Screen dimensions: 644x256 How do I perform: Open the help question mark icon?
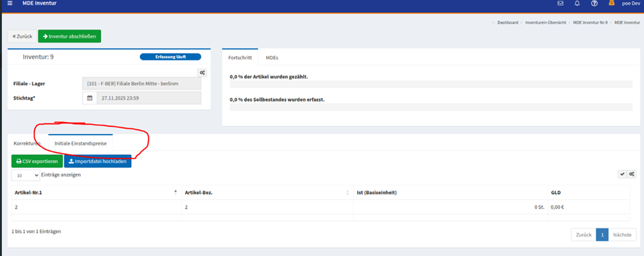[x=594, y=3]
